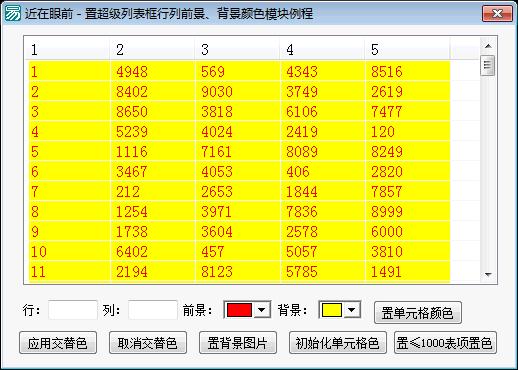
Task: Close the window with the X button
Action: (x=497, y=13)
